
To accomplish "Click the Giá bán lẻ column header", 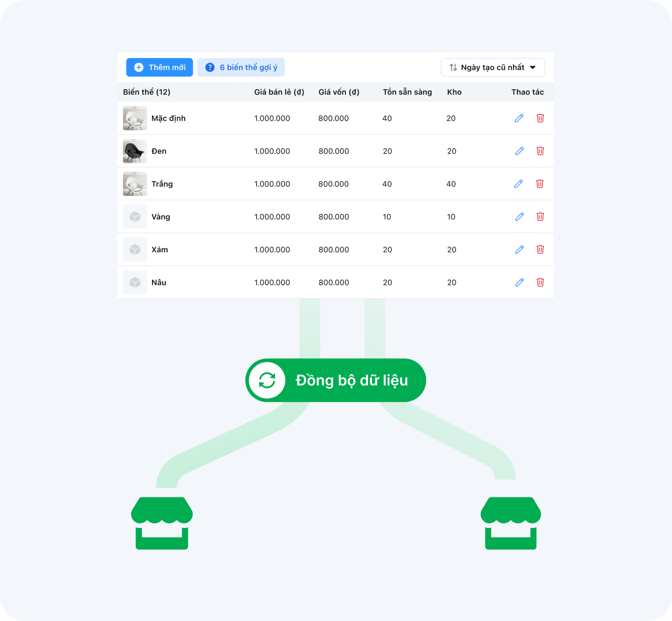I will click(279, 92).
